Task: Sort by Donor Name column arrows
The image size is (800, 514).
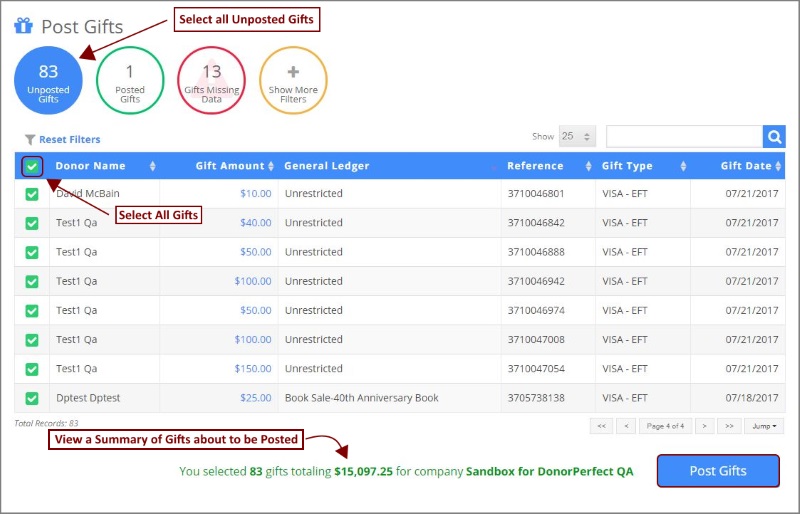Action: click(x=153, y=166)
